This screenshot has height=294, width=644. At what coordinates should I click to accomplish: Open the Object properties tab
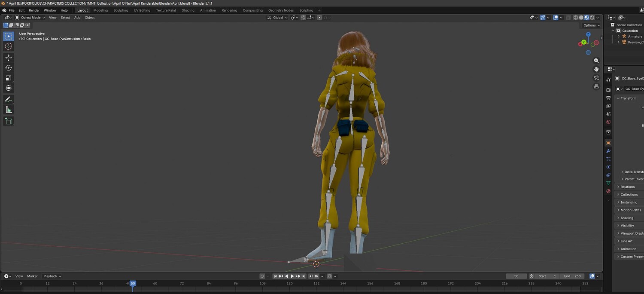click(608, 143)
